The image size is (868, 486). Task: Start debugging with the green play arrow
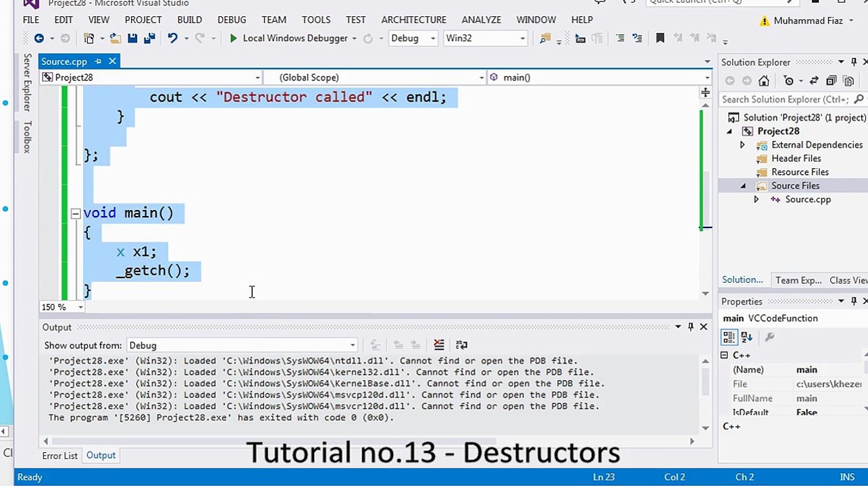coord(233,38)
